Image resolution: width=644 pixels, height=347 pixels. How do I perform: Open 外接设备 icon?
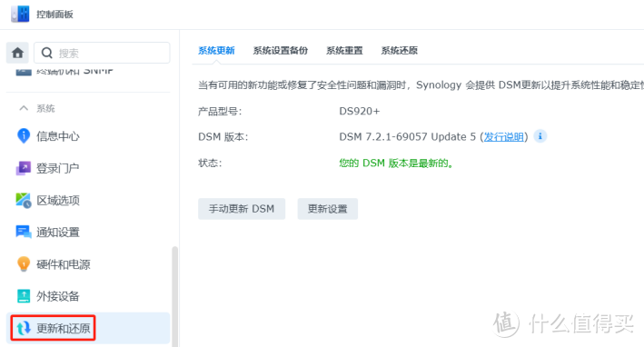pyautogui.click(x=24, y=296)
